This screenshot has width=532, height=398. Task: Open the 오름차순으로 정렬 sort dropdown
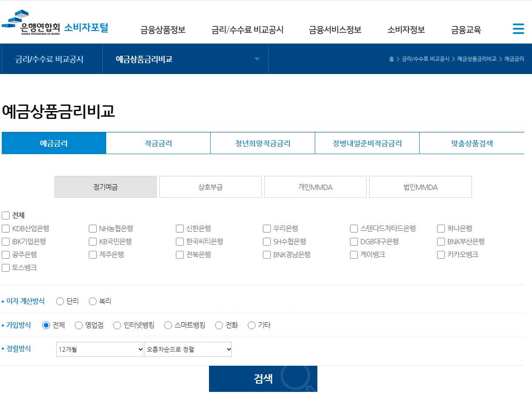(188, 349)
